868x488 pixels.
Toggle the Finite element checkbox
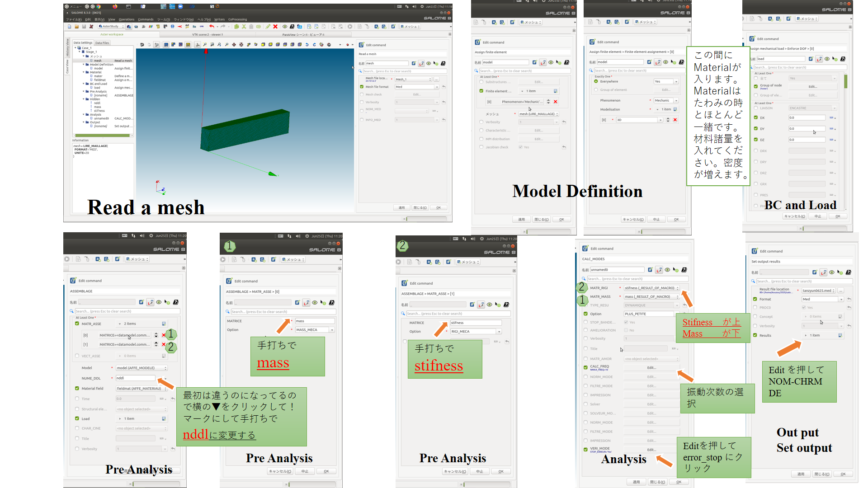(481, 91)
